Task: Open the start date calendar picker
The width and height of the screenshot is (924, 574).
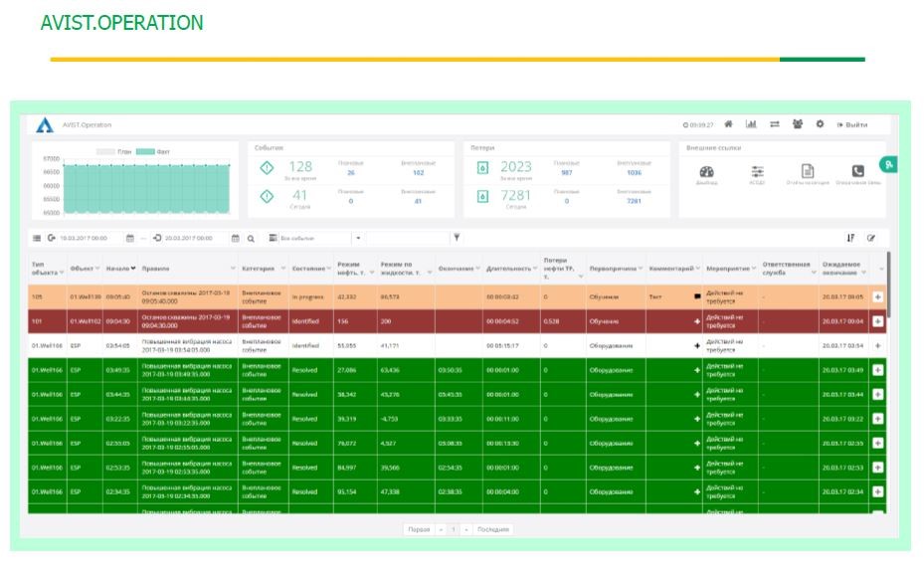Action: 129,238
